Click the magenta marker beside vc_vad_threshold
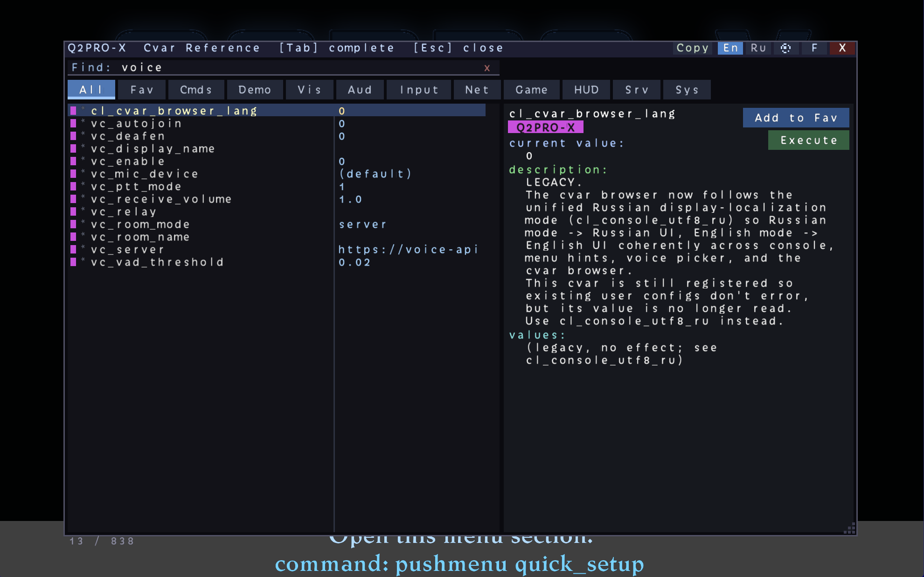The width and height of the screenshot is (924, 577). click(73, 262)
